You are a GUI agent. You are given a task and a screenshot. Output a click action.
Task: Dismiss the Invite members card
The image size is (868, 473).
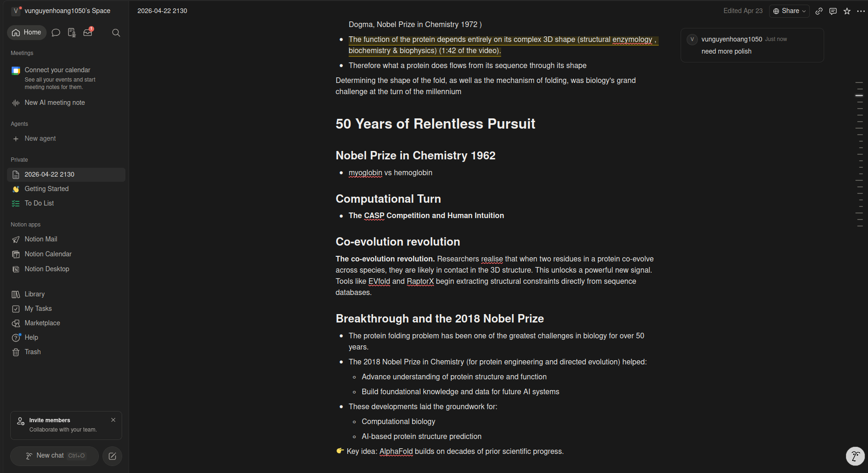click(113, 420)
